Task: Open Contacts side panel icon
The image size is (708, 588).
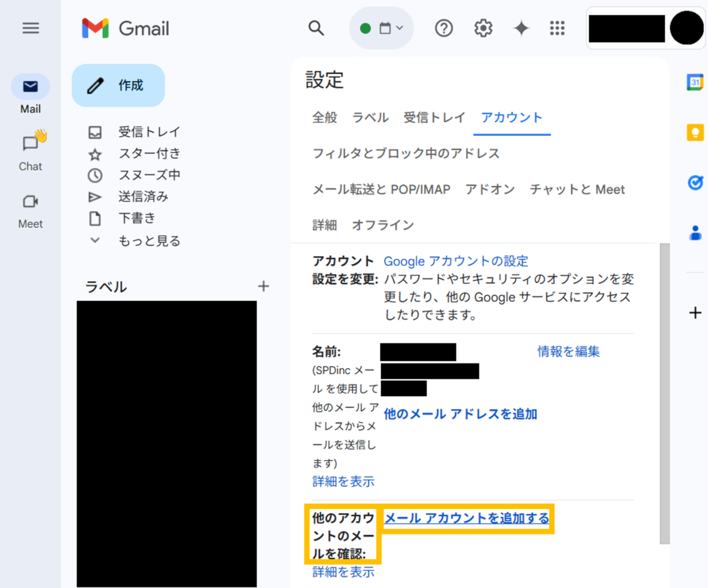Action: pos(695,232)
